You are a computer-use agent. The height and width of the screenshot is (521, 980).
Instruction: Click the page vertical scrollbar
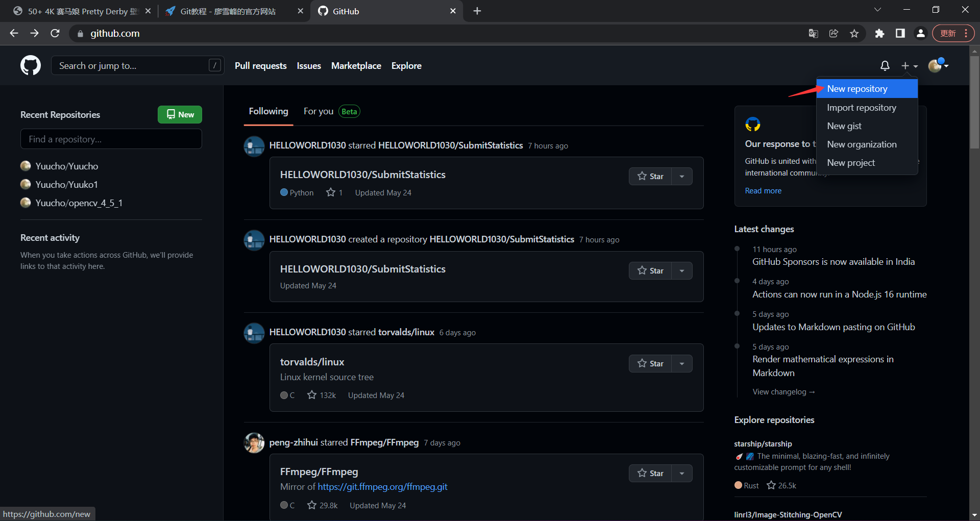click(974, 102)
